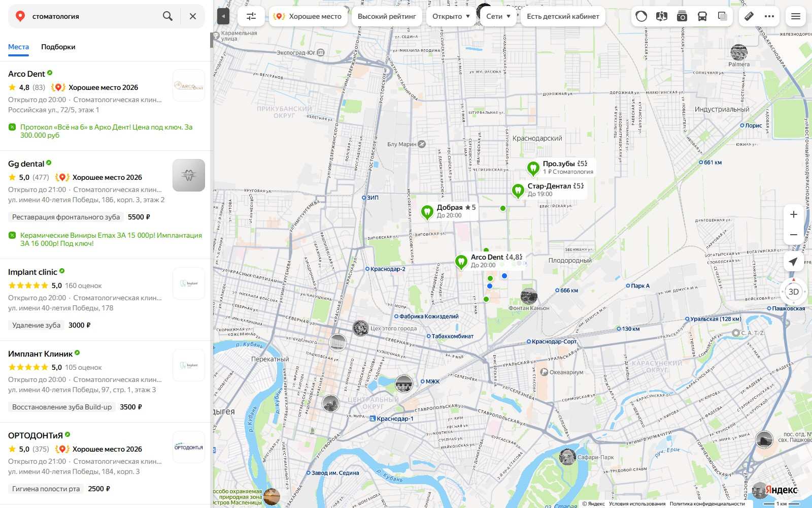Click the search field containing «стоматология»

click(94, 16)
